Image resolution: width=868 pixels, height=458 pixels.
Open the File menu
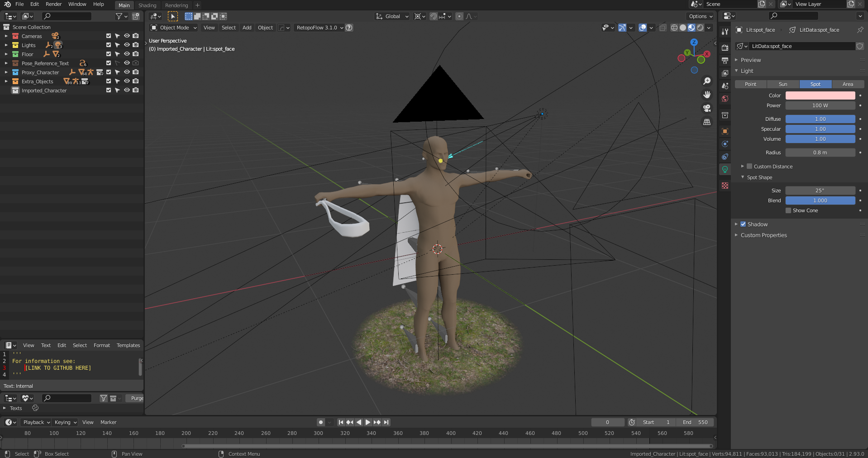point(19,4)
